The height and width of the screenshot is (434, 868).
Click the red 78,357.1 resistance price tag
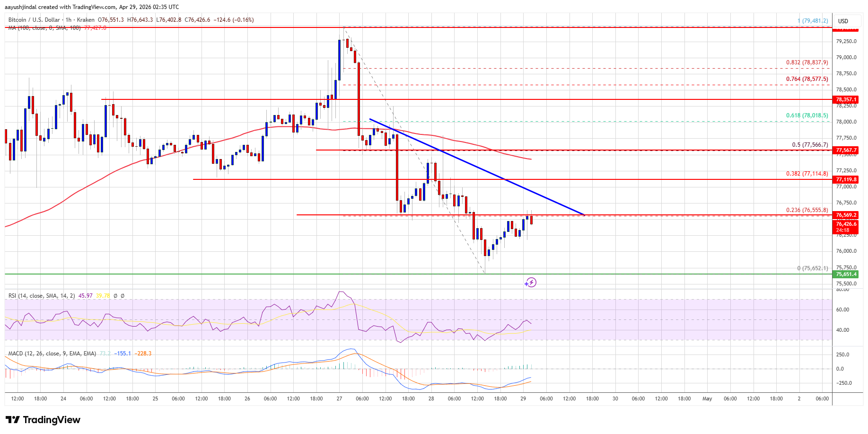point(846,99)
